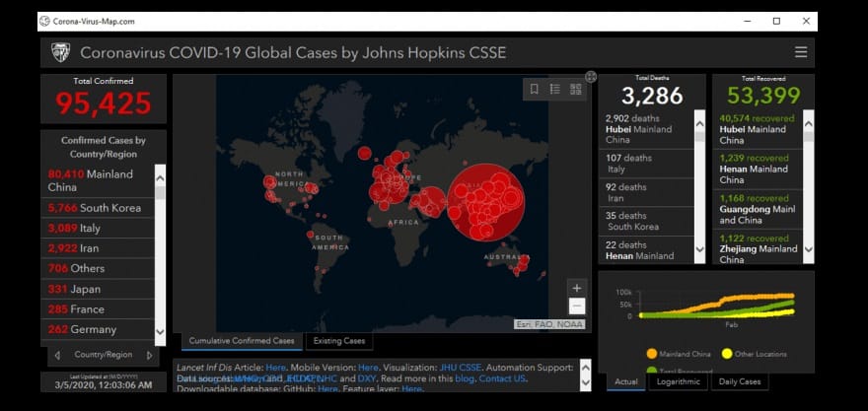Image resolution: width=868 pixels, height=411 pixels.
Task: Maximize the Corona-Virus-Map.com window
Action: pos(776,21)
